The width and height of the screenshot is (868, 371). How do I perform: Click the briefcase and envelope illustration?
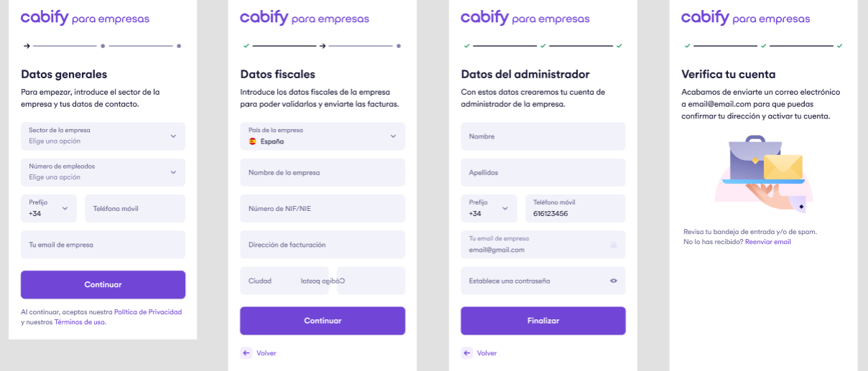coord(763,171)
